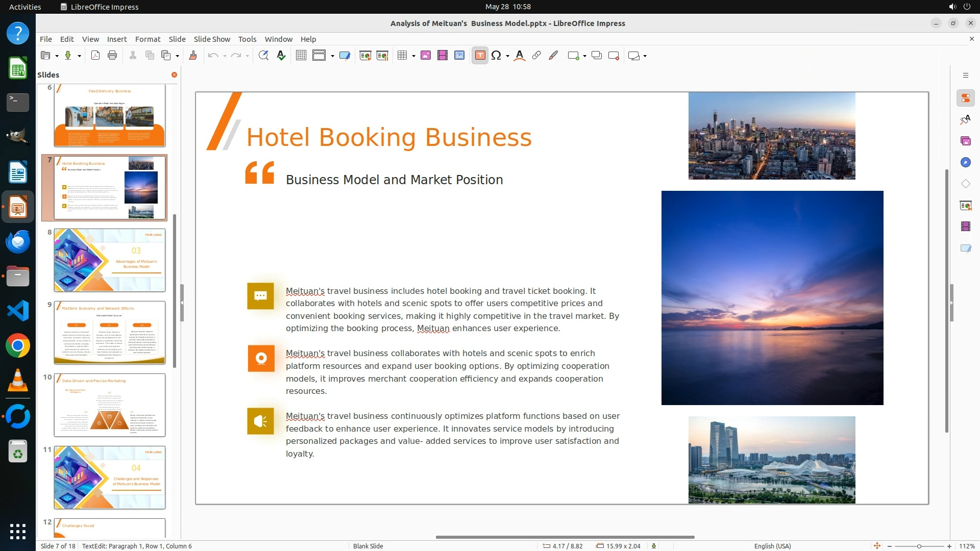The width and height of the screenshot is (980, 551).
Task: Expand the Paste options dropdown
Action: coord(177,56)
